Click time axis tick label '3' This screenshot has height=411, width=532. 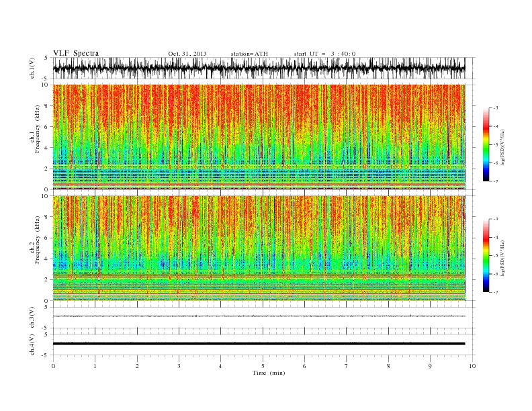click(179, 366)
